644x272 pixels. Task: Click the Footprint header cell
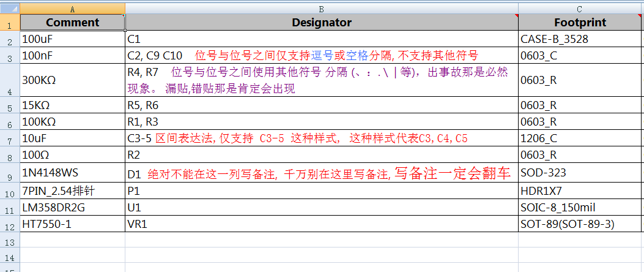click(x=580, y=23)
